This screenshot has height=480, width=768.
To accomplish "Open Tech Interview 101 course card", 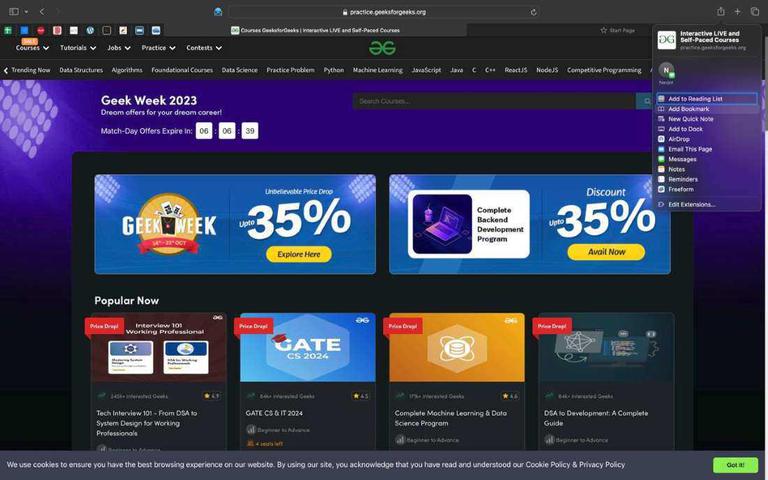I will tap(158, 382).
